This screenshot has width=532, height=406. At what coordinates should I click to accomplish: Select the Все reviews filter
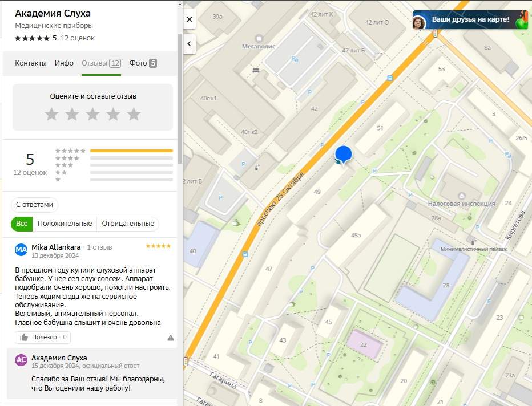(22, 224)
